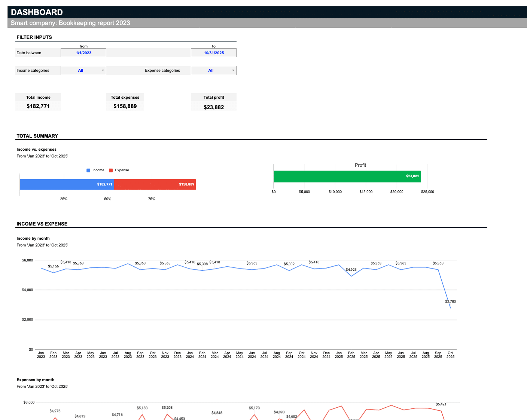Image resolution: width=527 pixels, height=420 pixels.
Task: Select the red expense bar labeled $158,889
Action: click(155, 184)
